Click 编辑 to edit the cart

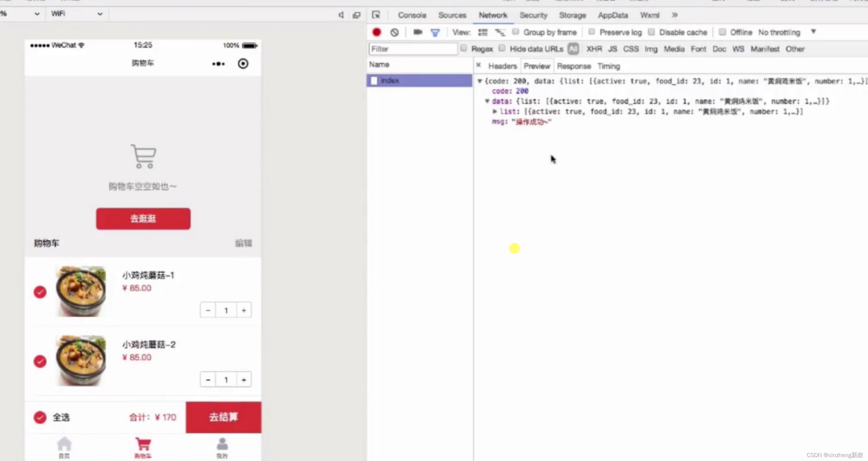pos(243,243)
